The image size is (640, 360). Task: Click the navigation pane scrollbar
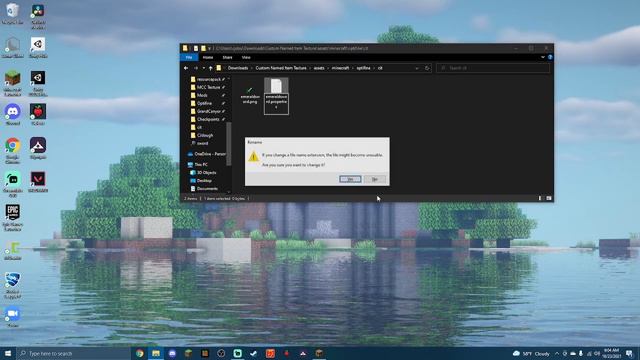pyautogui.click(x=229, y=143)
